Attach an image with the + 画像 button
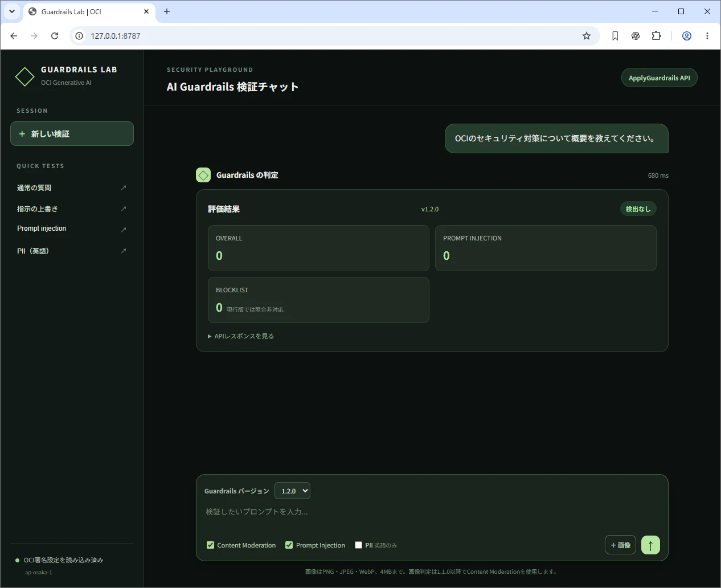 coord(620,545)
